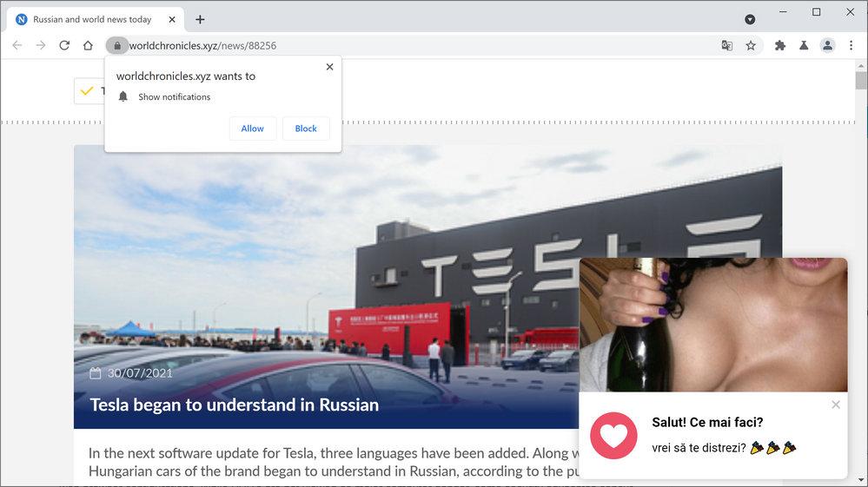This screenshot has height=487, width=868.
Task: Maximize the browser window
Action: [817, 11]
